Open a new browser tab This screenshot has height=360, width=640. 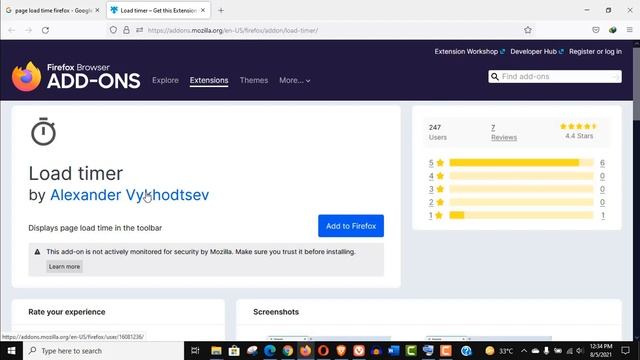point(221,11)
